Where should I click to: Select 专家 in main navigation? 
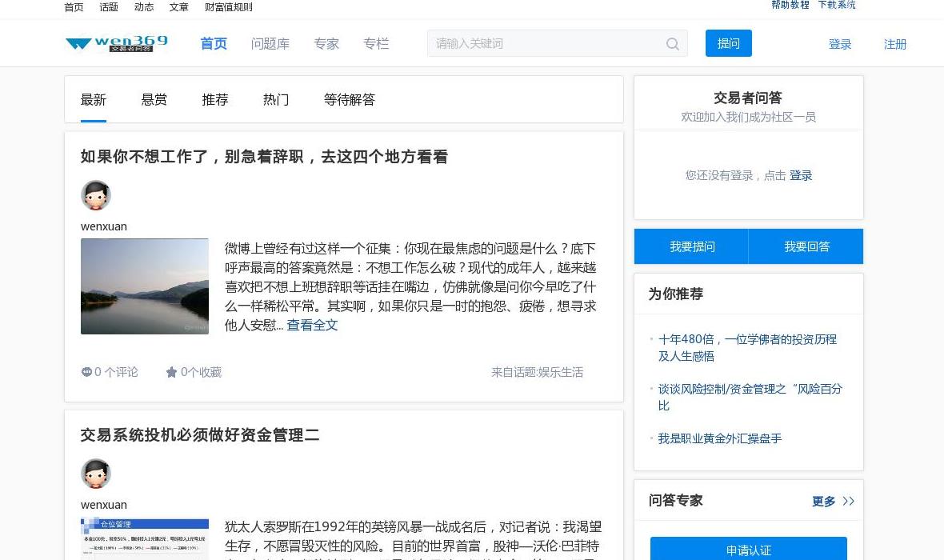coord(326,43)
